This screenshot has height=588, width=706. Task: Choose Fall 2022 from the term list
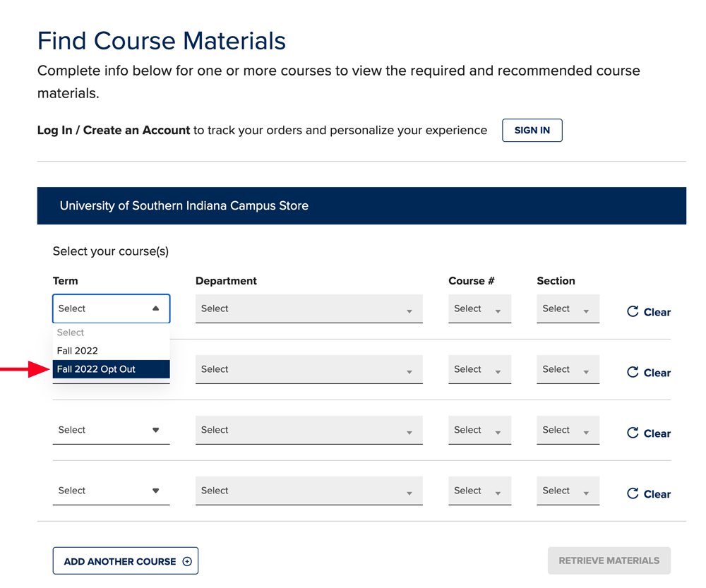(x=112, y=351)
